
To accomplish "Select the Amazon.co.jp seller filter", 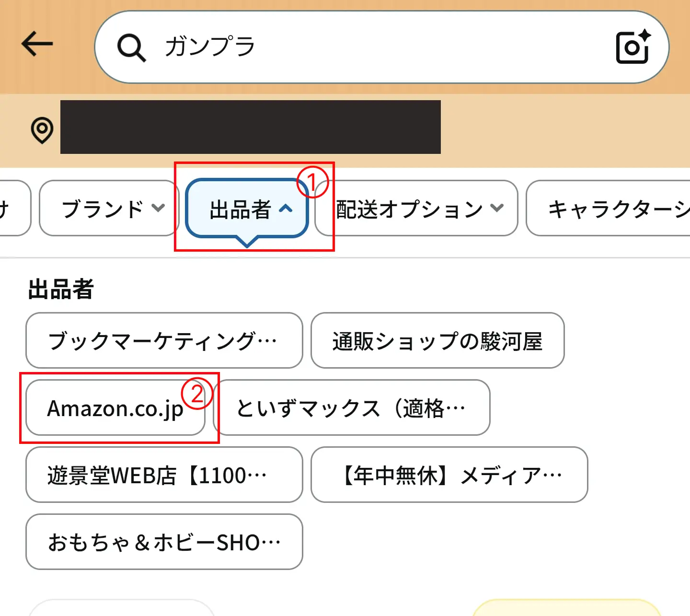I will (114, 408).
